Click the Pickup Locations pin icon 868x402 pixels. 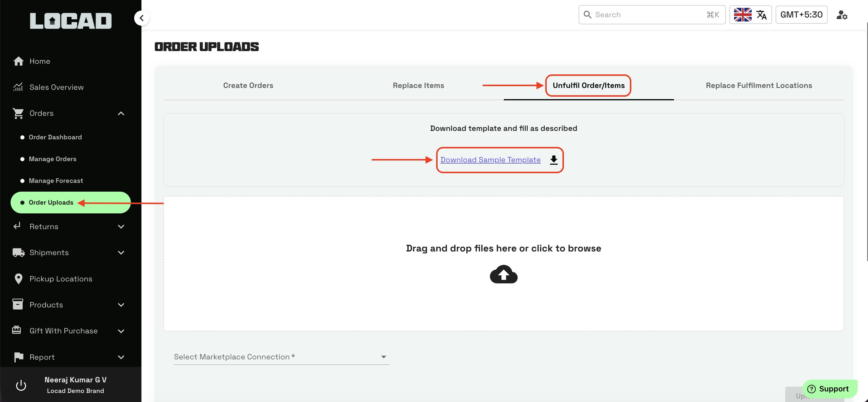[18, 279]
